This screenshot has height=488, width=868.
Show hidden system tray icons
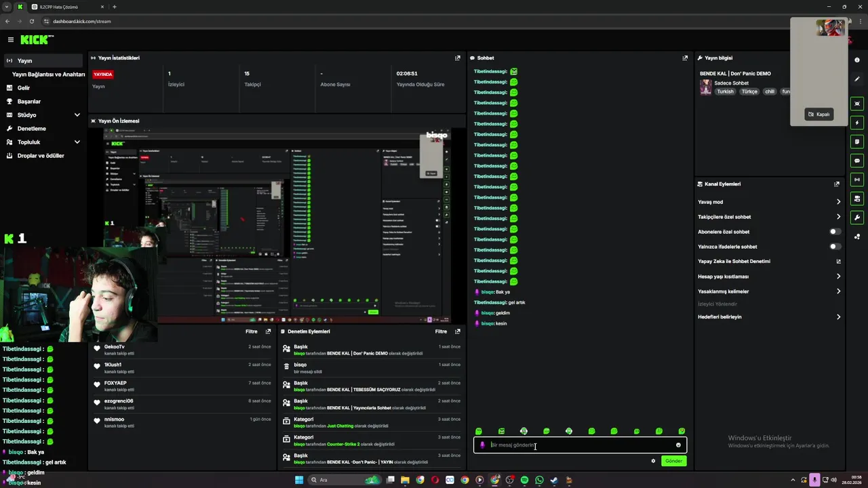[793, 480]
